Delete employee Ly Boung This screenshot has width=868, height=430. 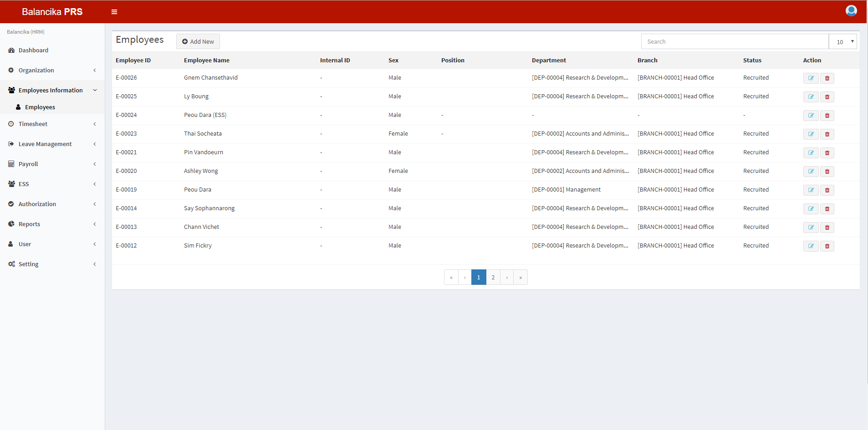(x=827, y=97)
